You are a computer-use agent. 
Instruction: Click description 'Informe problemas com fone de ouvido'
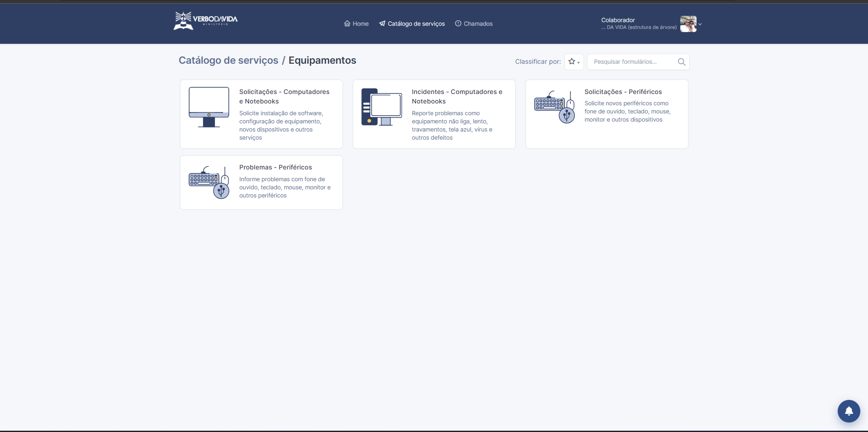(285, 188)
